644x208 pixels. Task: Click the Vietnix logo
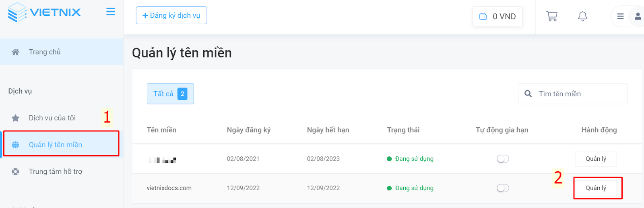(x=44, y=12)
